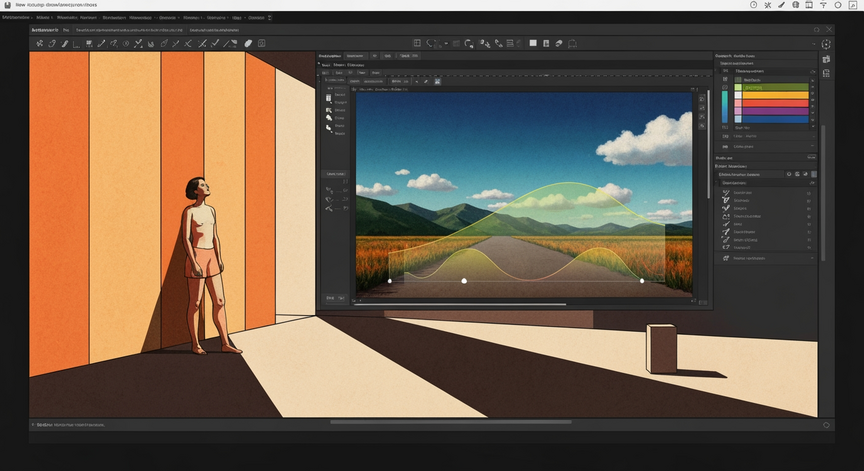Click the globe icon in the top-right bar

(x=796, y=4)
